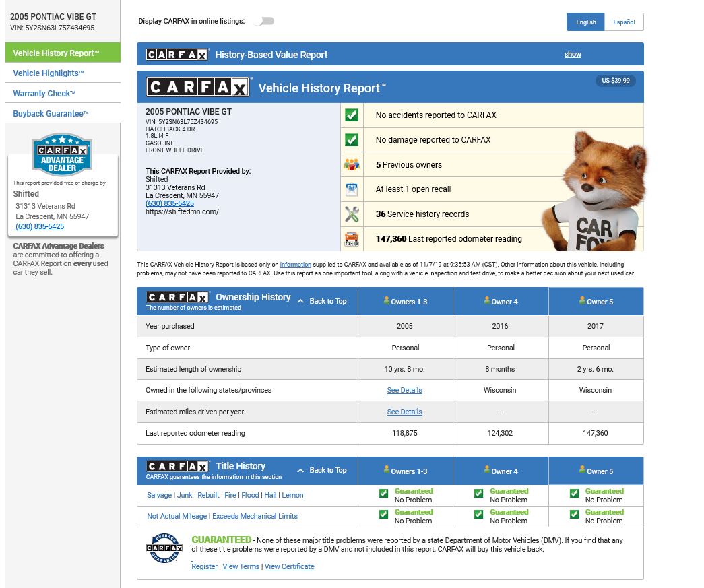Click the Flood title link
The width and height of the screenshot is (704, 588).
250,495
